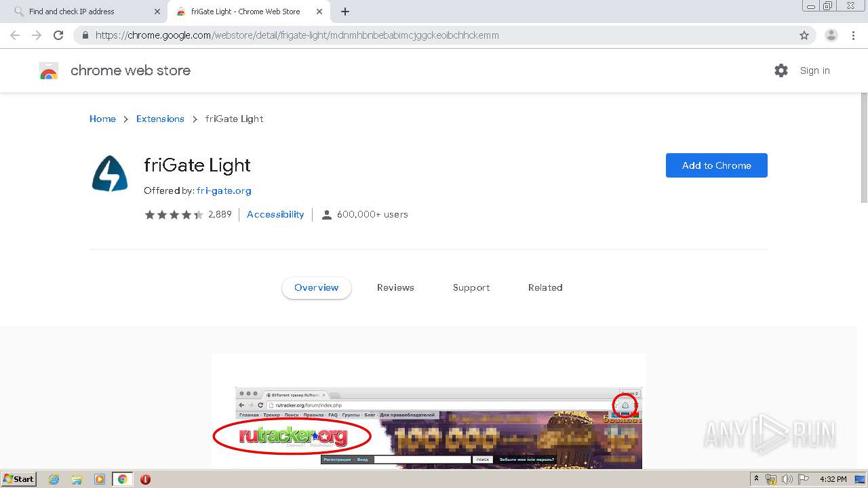This screenshot has width=868, height=488.
Task: Click the '600,000+ users' text
Action: [372, 215]
